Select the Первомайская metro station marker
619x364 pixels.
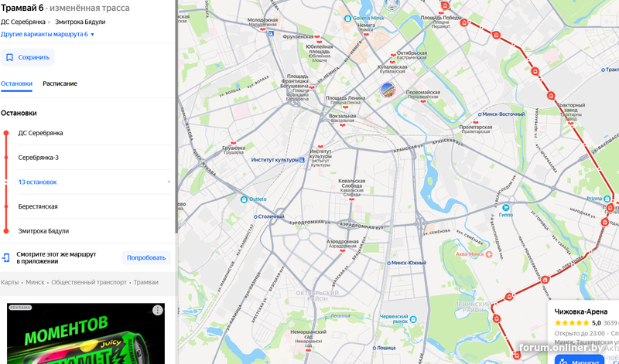[x=423, y=101]
